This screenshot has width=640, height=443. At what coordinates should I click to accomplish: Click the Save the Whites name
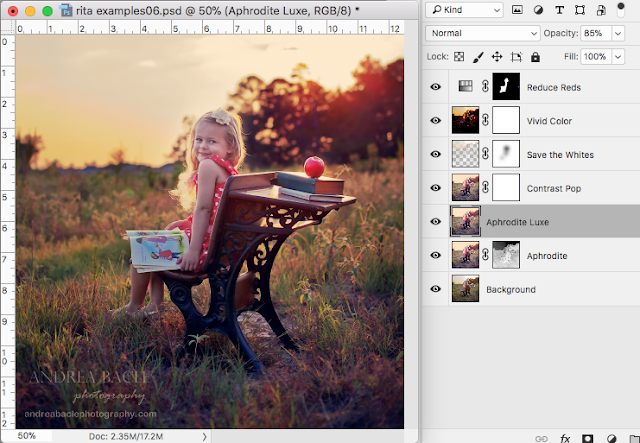560,155
